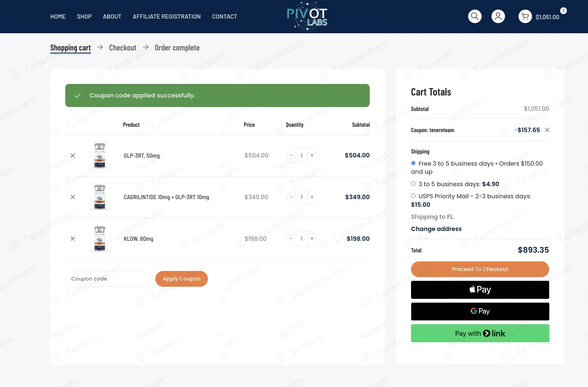This screenshot has width=588, height=387.
Task: Open the ABOUT page
Action: pos(112,17)
